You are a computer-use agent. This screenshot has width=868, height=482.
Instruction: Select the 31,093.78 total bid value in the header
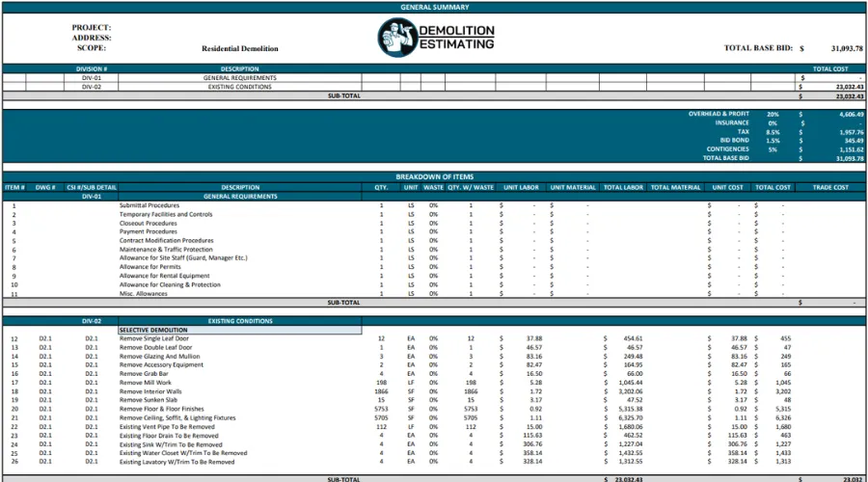[x=847, y=49]
